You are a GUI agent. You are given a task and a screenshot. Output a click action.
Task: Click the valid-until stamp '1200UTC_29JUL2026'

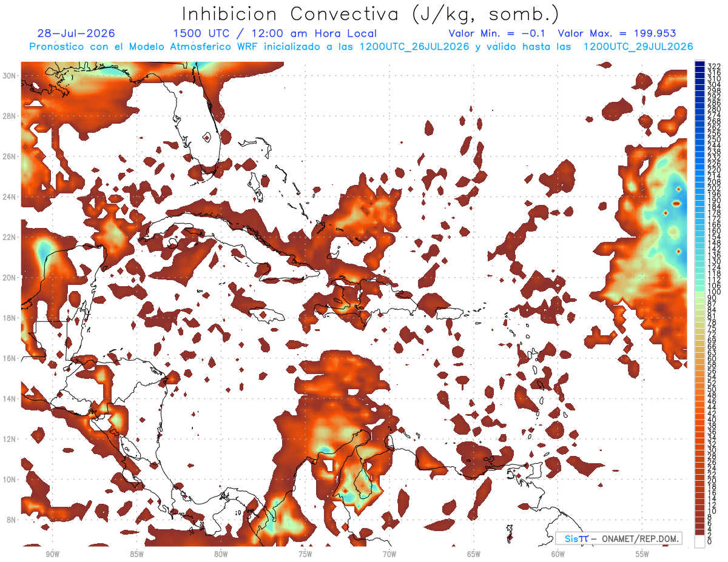[x=638, y=47]
